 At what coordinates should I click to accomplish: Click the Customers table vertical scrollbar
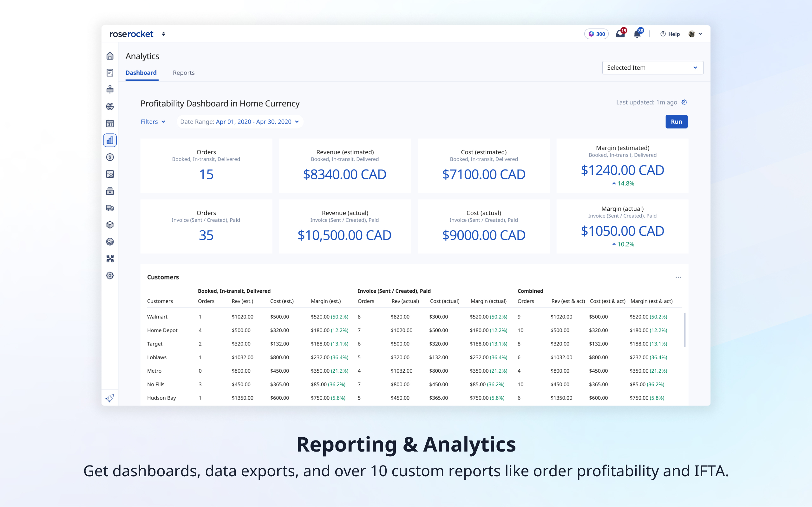pos(684,330)
